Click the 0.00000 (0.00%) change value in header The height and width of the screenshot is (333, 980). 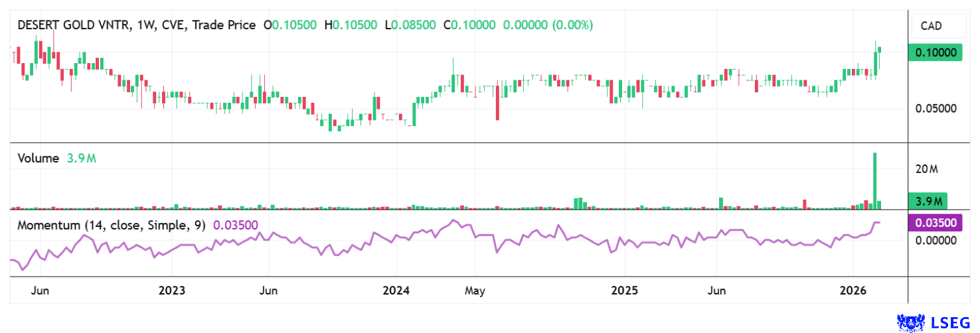tap(548, 25)
